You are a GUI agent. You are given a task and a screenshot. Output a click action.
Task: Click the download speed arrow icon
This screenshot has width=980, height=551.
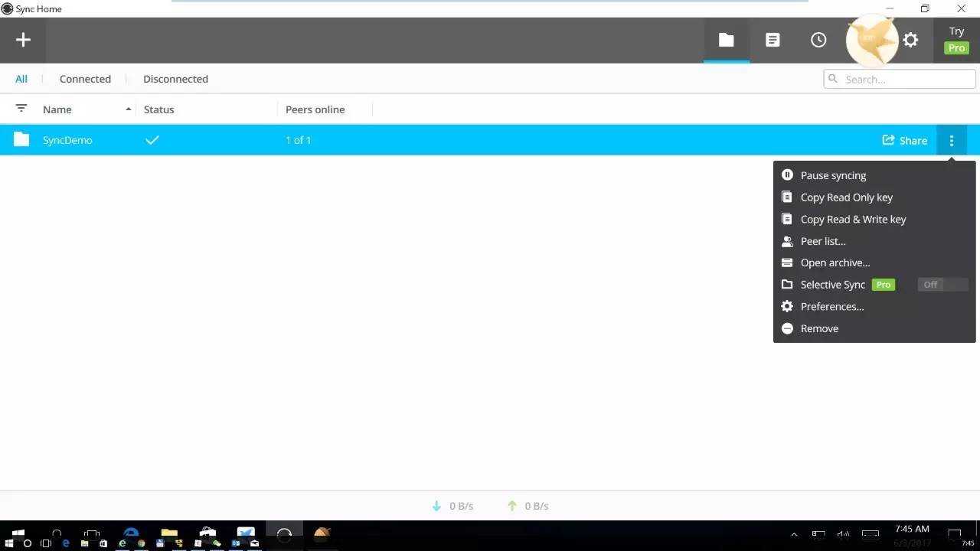(x=436, y=506)
